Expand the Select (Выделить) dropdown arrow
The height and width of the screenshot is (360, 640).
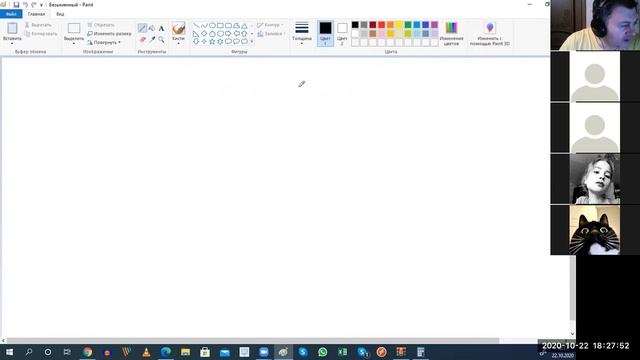(74, 43)
